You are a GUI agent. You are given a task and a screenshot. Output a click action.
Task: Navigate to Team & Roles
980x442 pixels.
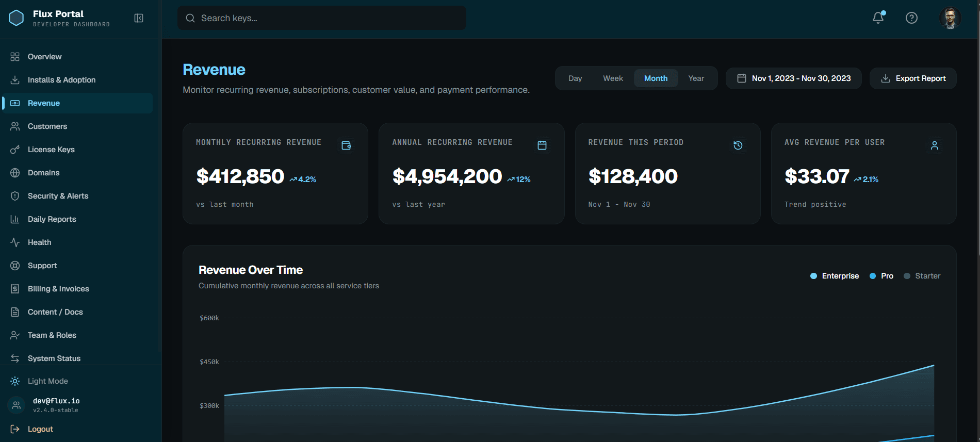(x=77, y=335)
